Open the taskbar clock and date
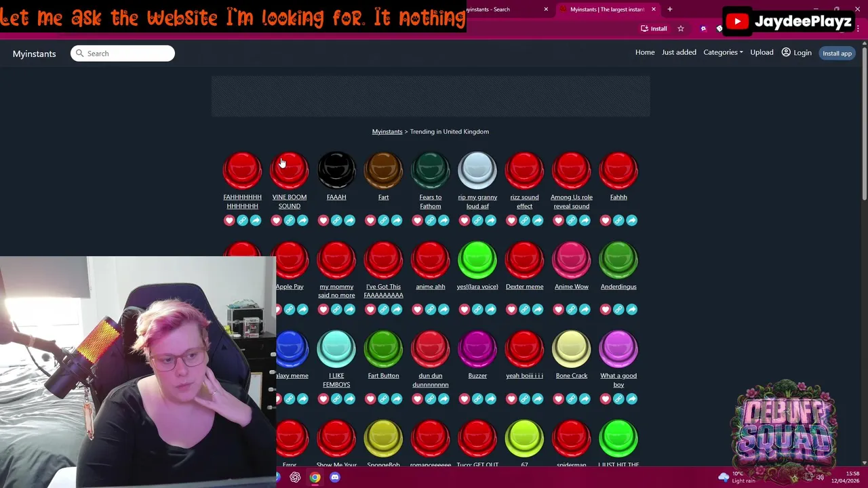This screenshot has width=868, height=488. point(846,477)
